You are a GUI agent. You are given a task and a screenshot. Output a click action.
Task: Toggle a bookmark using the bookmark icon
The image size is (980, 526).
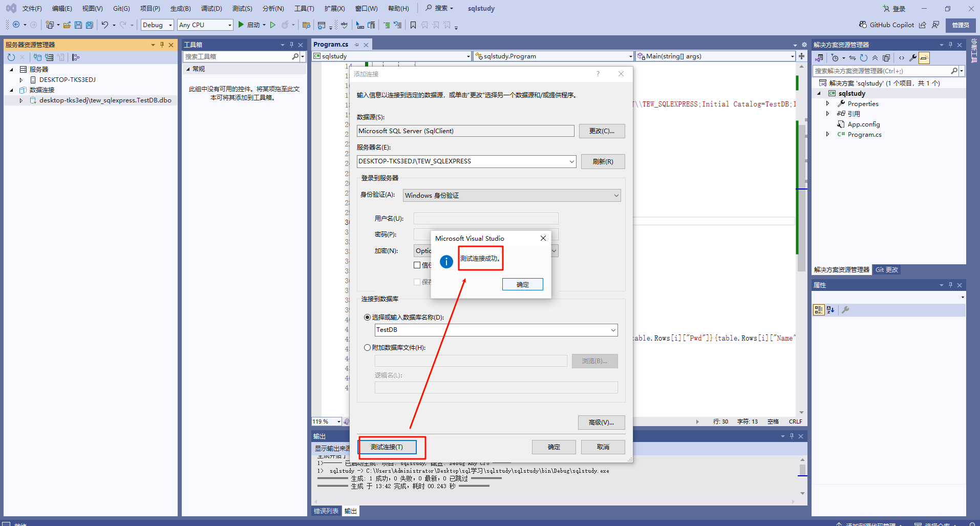[x=413, y=25]
